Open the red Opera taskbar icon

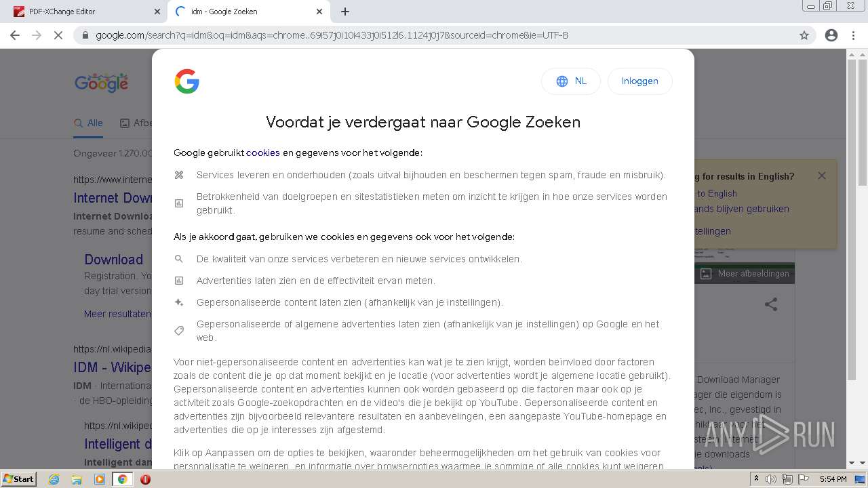pyautogui.click(x=145, y=479)
